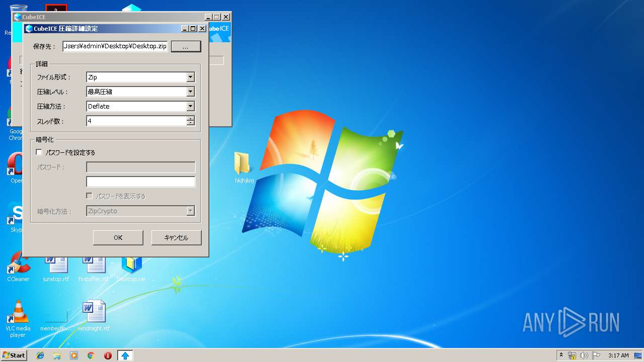Select the CubeICE taskbar button
The width and height of the screenshot is (644, 362).
point(125,355)
